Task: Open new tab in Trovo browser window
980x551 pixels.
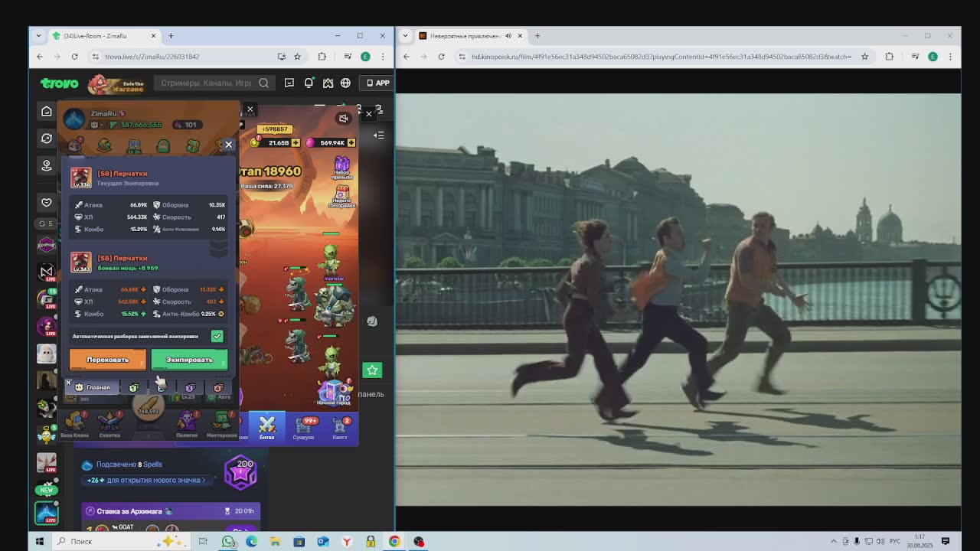Action: point(171,36)
